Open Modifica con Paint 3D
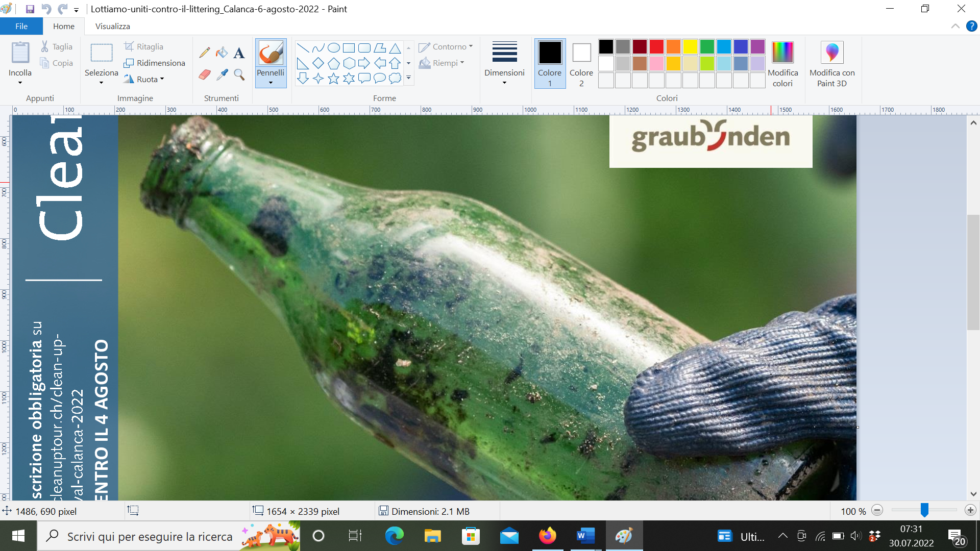This screenshot has height=551, width=980. 832,64
